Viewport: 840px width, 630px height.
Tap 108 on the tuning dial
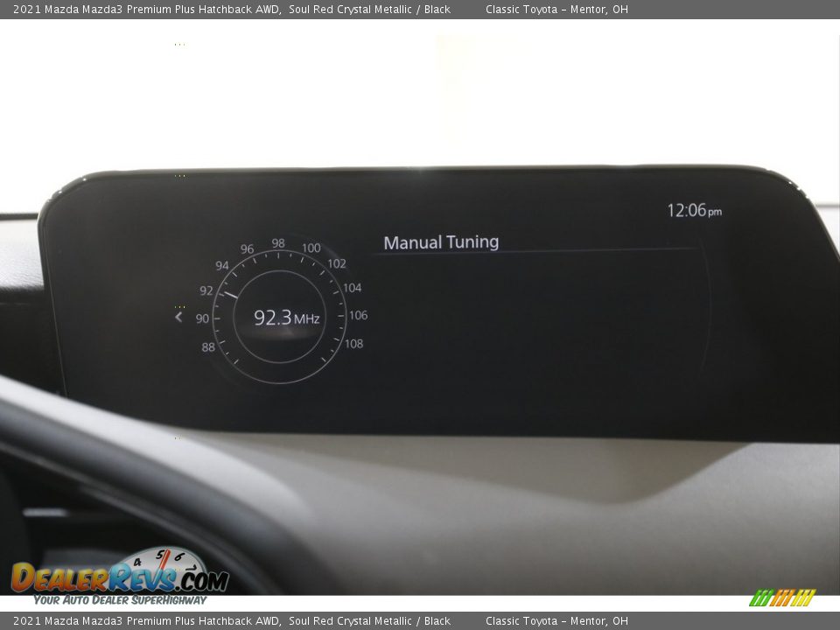click(x=353, y=344)
